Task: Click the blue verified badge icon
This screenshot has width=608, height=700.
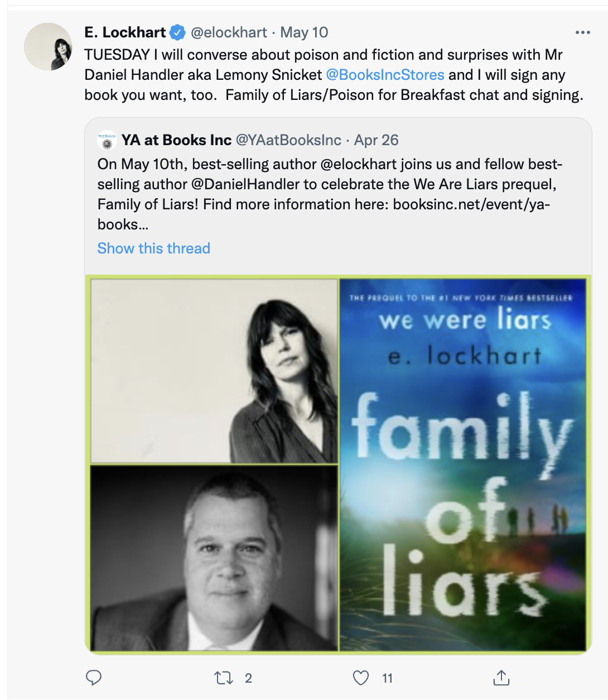Action: (x=177, y=32)
